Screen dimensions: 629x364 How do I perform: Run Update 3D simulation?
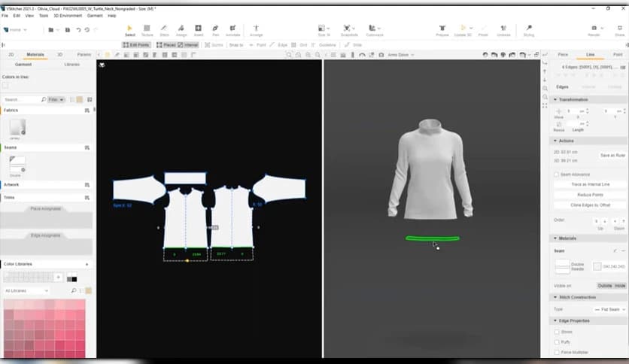click(x=463, y=29)
